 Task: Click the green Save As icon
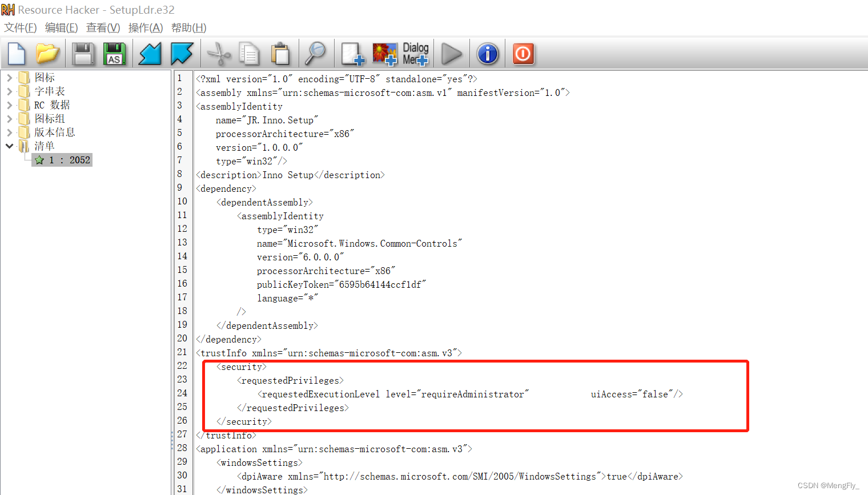(x=114, y=54)
